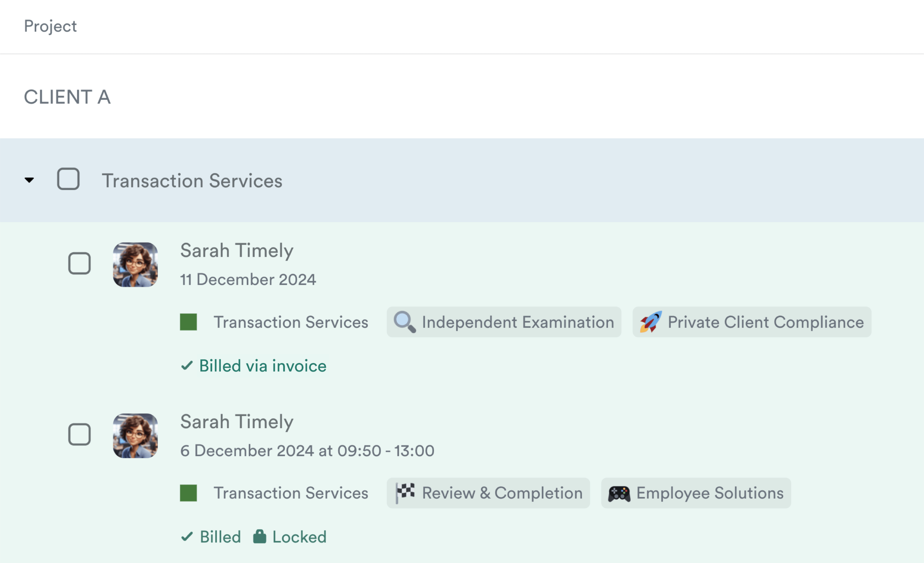Click the rocket icon on Private Client Compliance
924x563 pixels.
point(651,322)
